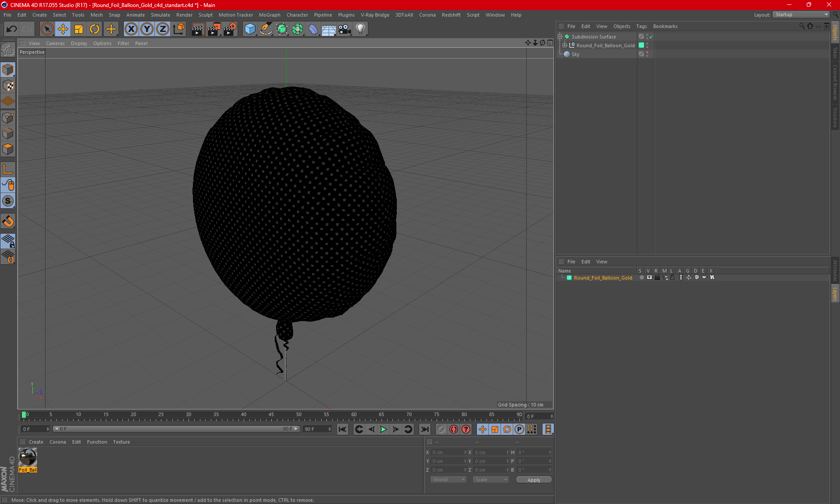Step to next frame button
The image size is (840, 504).
tap(395, 429)
